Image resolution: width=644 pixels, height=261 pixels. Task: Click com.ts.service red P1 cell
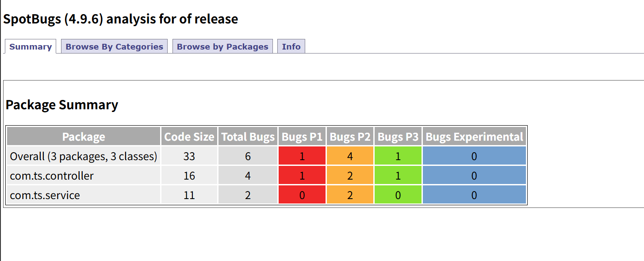pyautogui.click(x=302, y=195)
